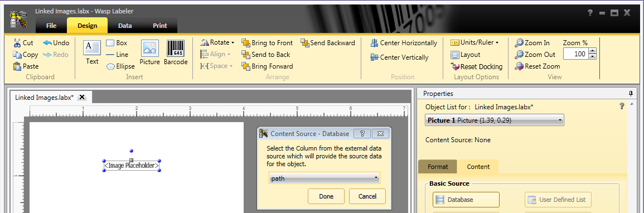Open the path column dropdown
Viewport: 644px width, 213px height.
click(x=324, y=178)
